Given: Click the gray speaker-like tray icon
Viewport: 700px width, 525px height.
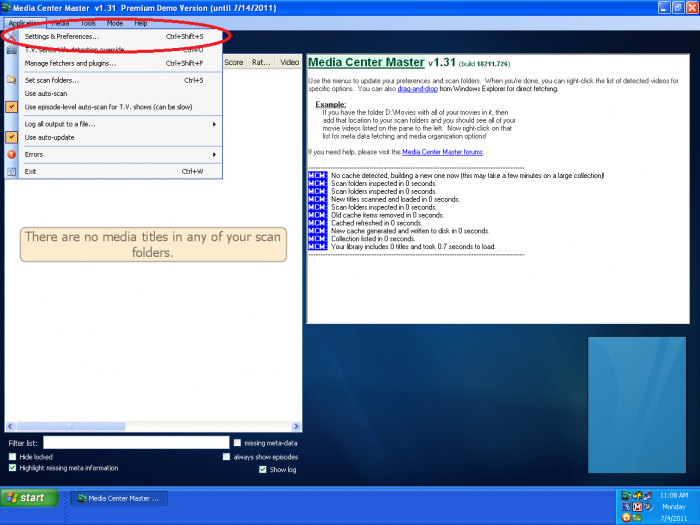Looking at the screenshot, I should [648, 506].
